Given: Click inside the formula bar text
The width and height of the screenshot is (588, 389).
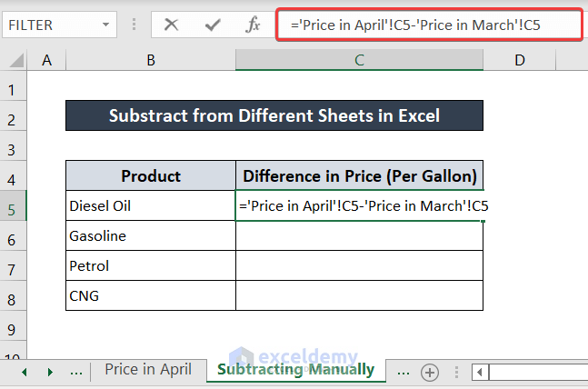Looking at the screenshot, I should pos(427,25).
